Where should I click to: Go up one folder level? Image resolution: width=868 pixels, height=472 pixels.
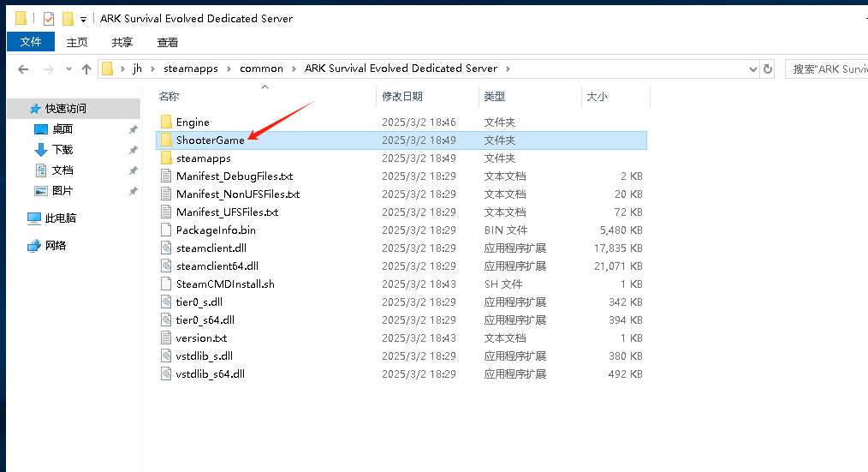[86, 69]
